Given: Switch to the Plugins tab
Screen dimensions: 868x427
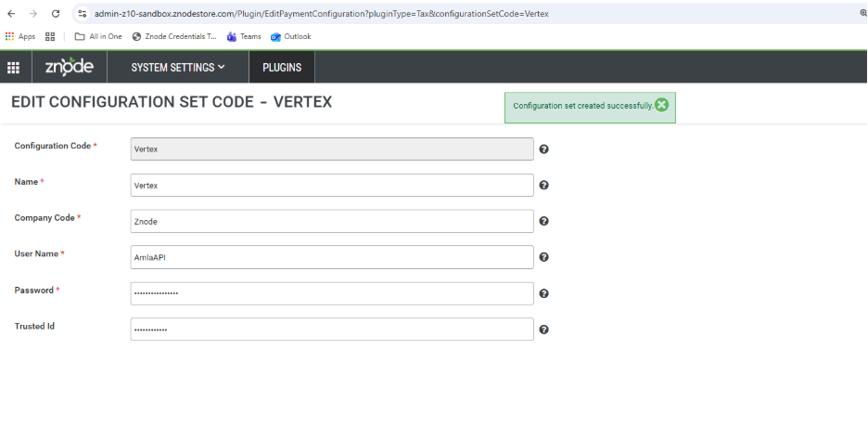Looking at the screenshot, I should click(282, 68).
